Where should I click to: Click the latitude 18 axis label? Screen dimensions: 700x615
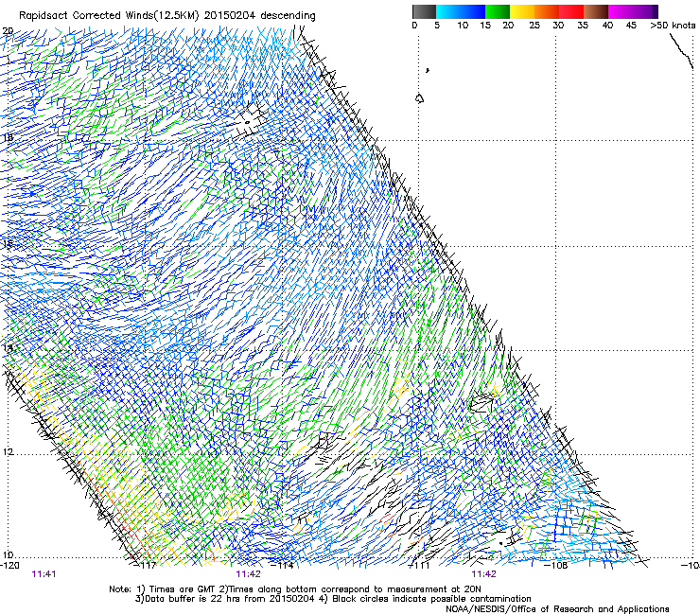click(8, 137)
